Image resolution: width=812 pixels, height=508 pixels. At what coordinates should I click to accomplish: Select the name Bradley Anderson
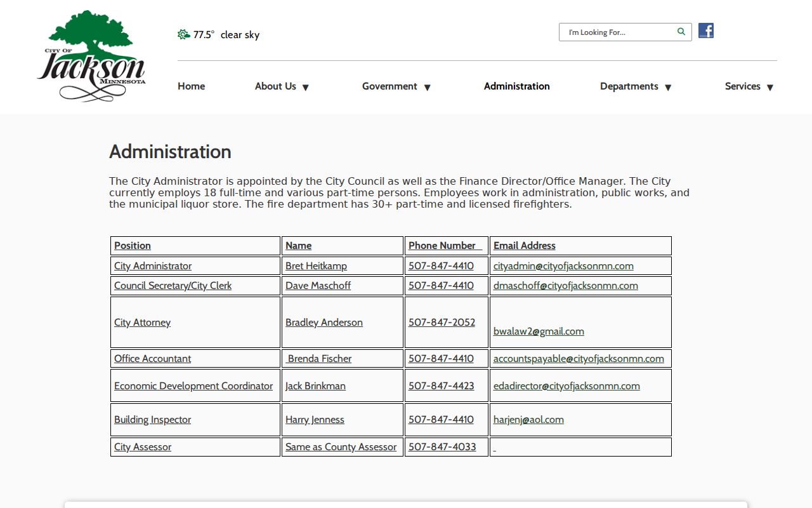[324, 323]
